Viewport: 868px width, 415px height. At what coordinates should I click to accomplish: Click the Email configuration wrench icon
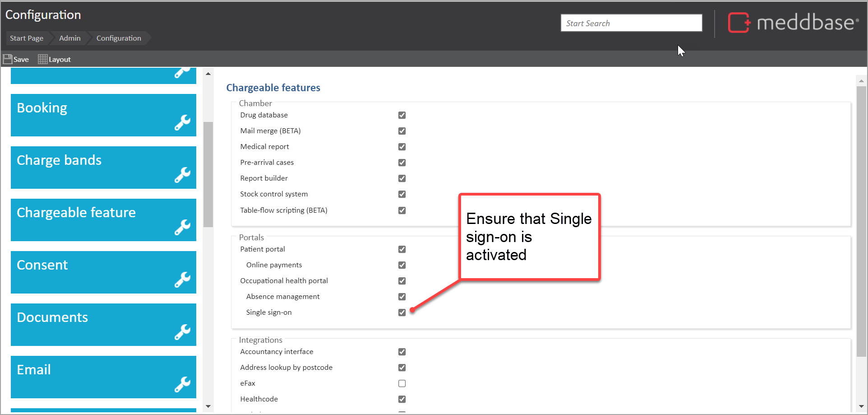point(183,384)
